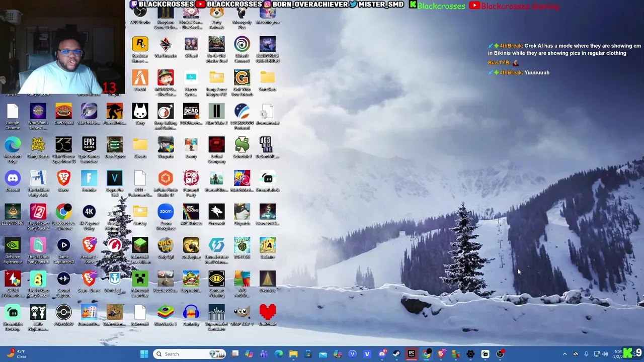
Task: Open the volume control in system tray
Action: coord(605,354)
